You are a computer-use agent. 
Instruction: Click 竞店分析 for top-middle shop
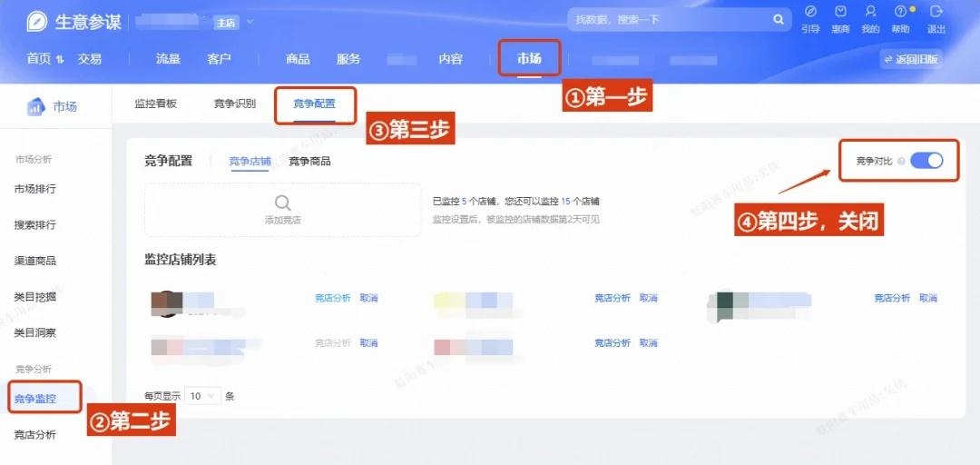coord(612,298)
